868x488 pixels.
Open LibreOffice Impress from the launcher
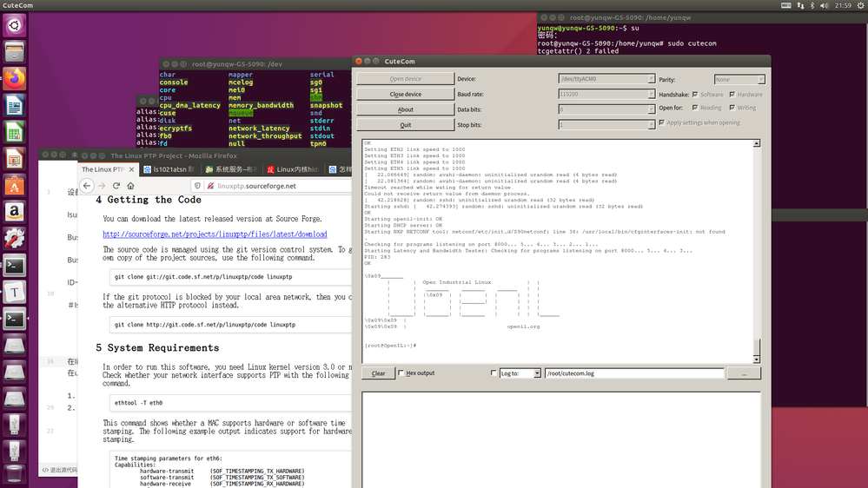[15, 159]
